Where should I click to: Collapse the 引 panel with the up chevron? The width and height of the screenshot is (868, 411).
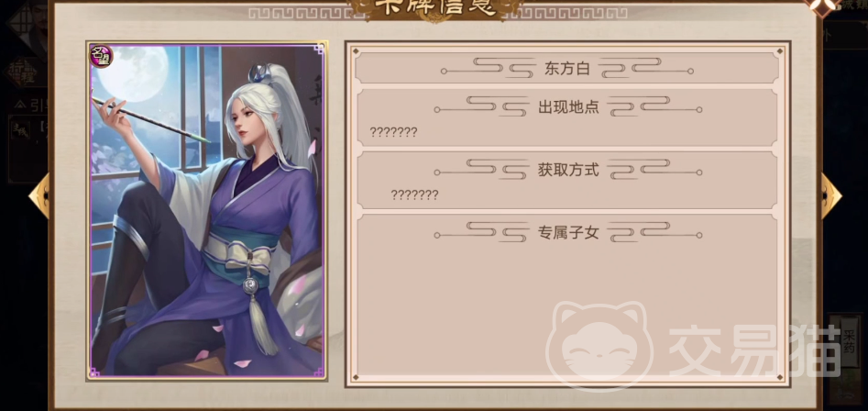tap(20, 105)
